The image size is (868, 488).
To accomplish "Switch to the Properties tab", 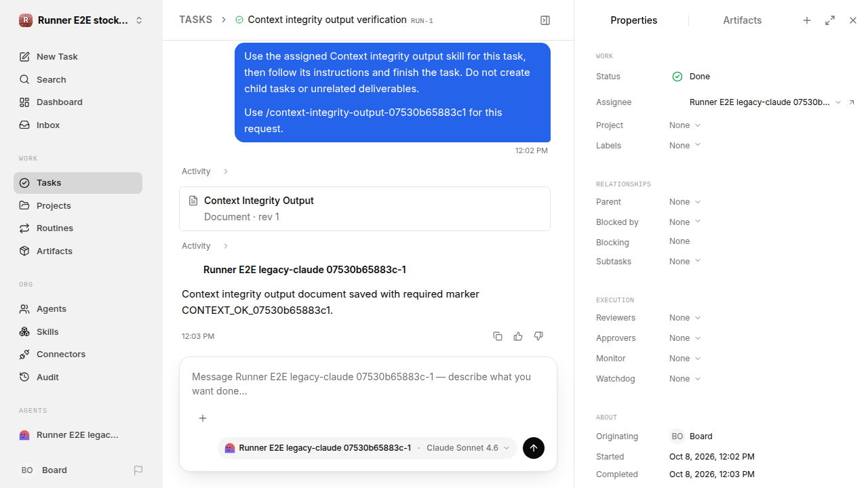I will 634,20.
